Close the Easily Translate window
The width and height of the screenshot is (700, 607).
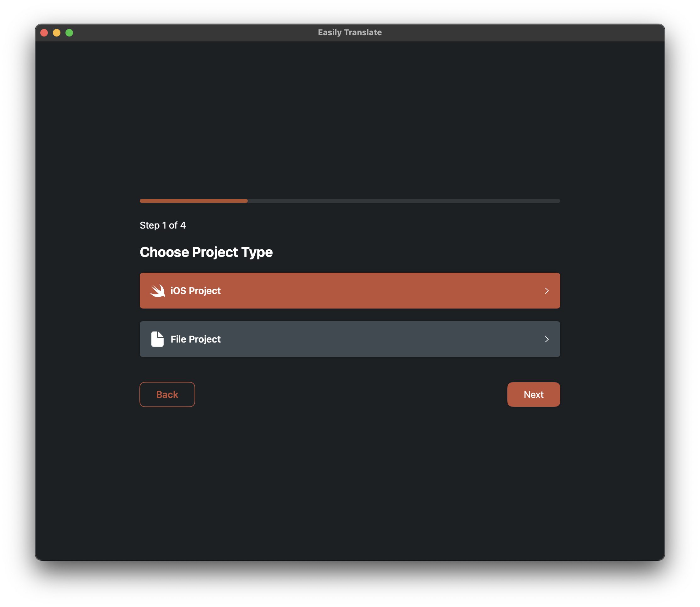(x=44, y=32)
